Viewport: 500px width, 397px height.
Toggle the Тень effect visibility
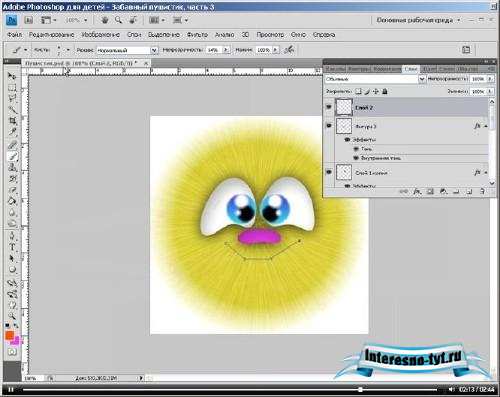click(356, 149)
